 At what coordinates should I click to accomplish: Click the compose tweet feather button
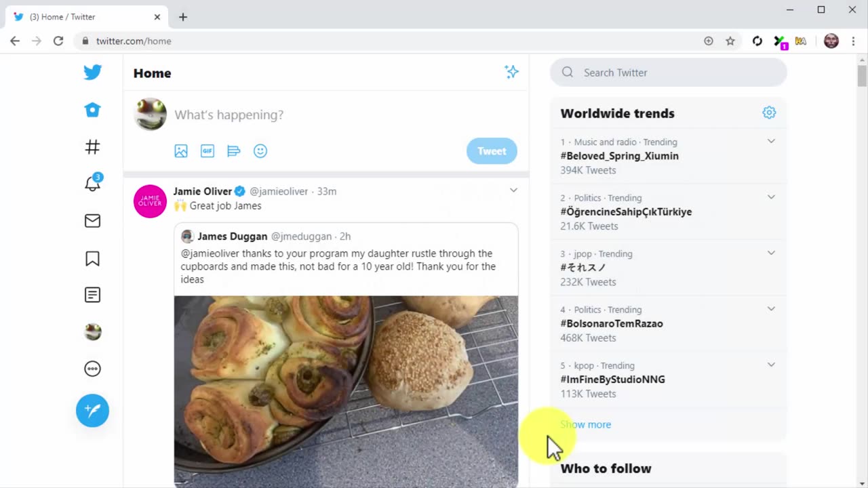93,411
